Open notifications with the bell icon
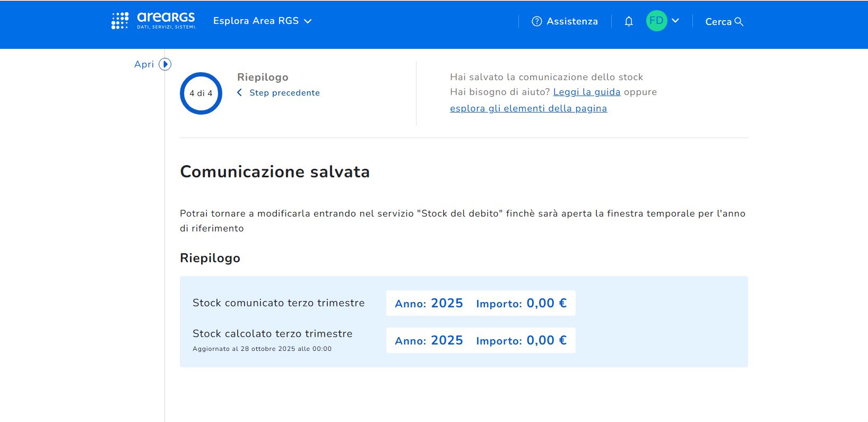Viewport: 868px width, 422px height. [629, 21]
